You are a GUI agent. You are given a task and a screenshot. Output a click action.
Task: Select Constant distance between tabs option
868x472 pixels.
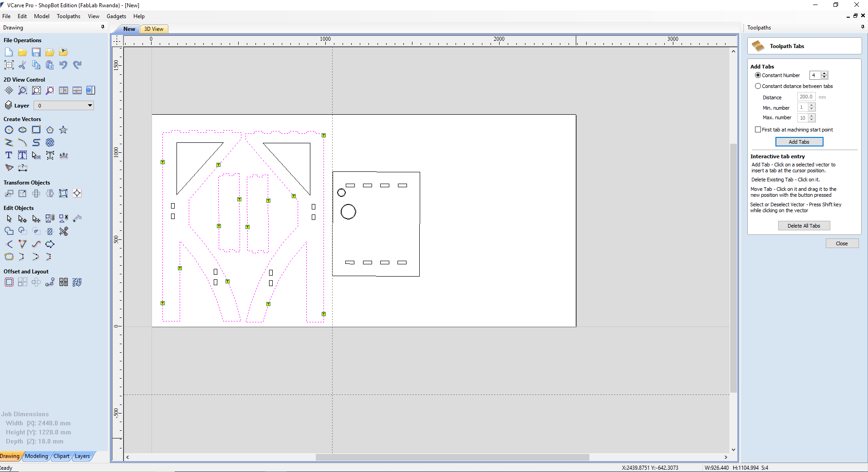(x=758, y=86)
